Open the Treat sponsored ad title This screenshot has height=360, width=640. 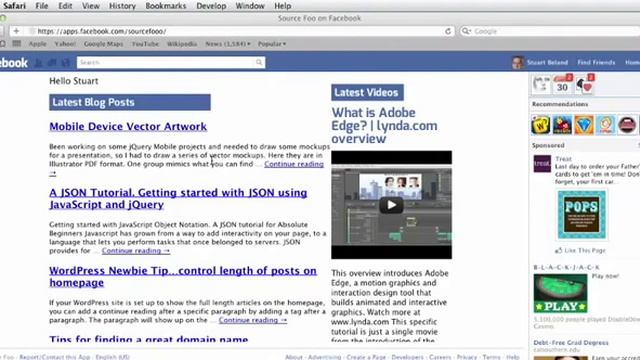pyautogui.click(x=563, y=159)
